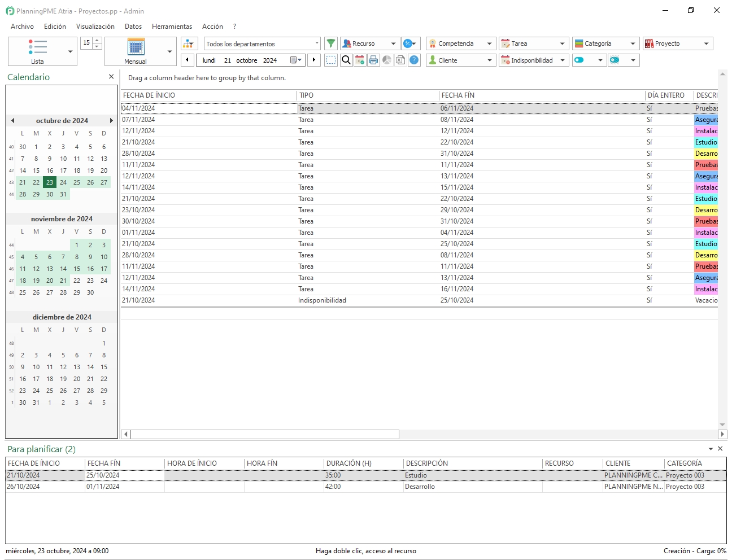732x560 pixels.
Task: Go to previous date with left arrow
Action: click(187, 60)
